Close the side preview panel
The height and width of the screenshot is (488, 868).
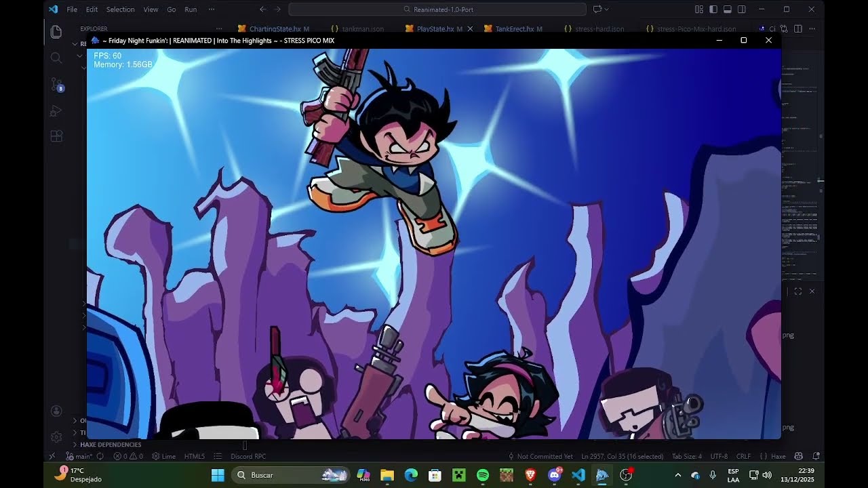[x=812, y=291]
